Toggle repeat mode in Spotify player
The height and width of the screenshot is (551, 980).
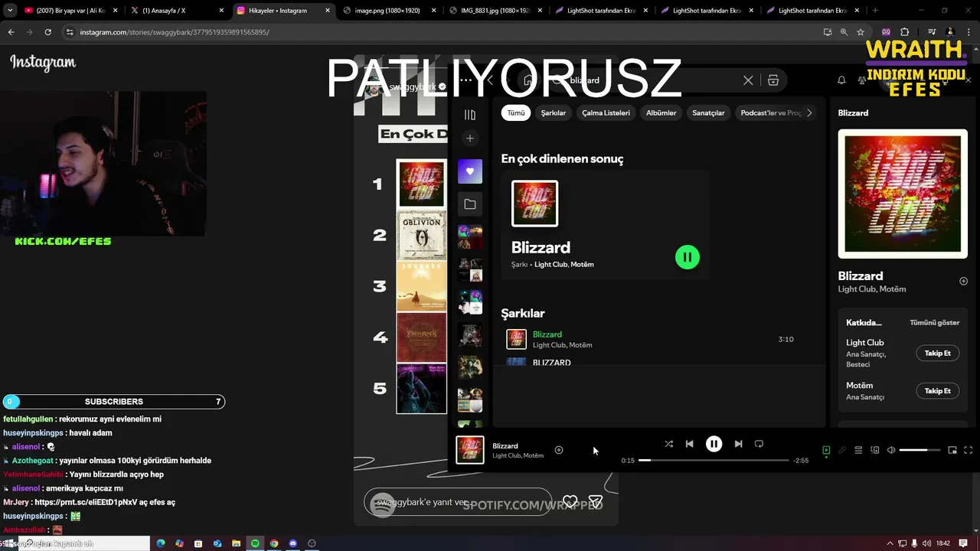(759, 444)
